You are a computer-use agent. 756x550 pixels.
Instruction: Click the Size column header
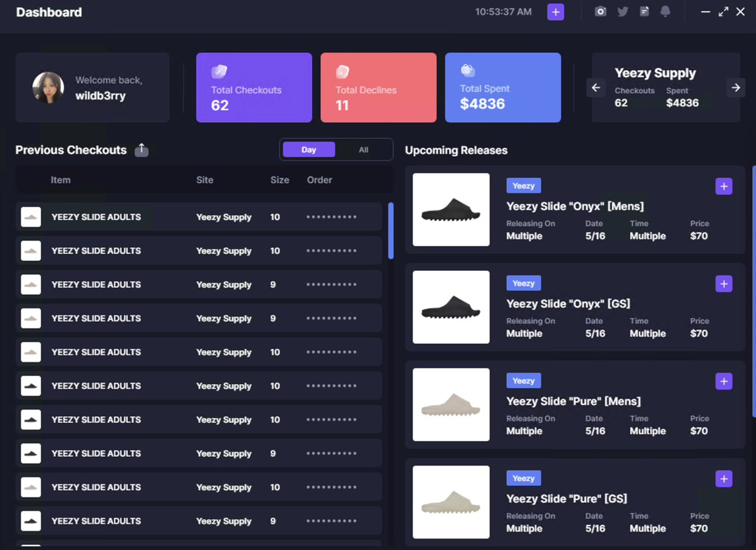coord(280,180)
